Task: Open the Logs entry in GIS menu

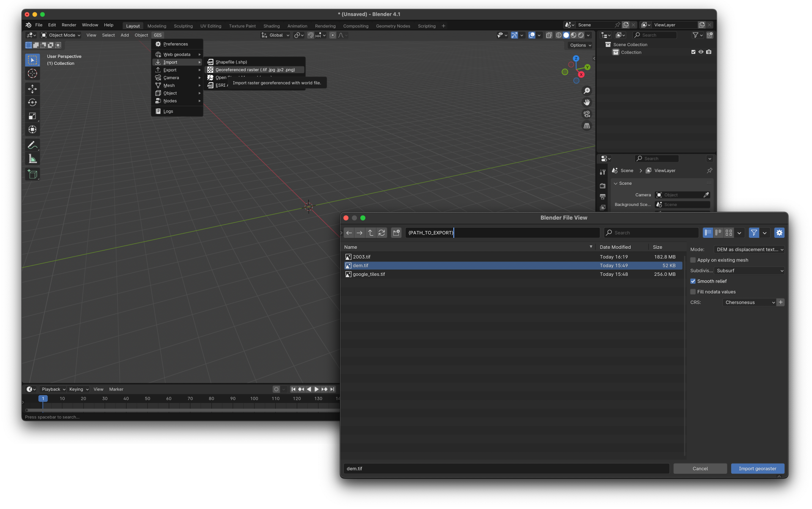Action: pos(177,111)
